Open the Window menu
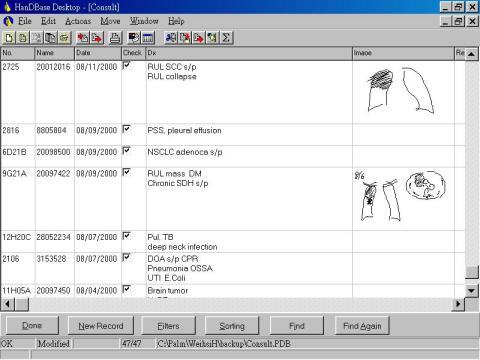Screen dimensions: 480x360 (x=144, y=21)
